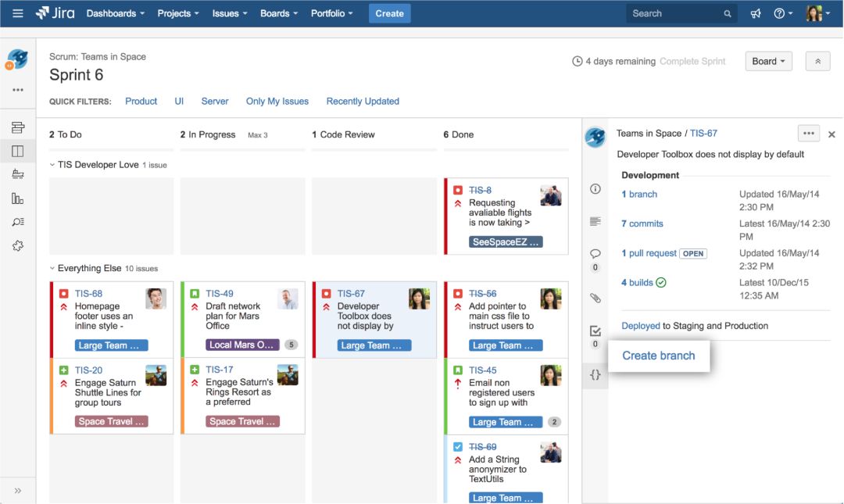Screen dimensions: 844x504
Task: Toggle the Server quick filter
Action: click(215, 102)
